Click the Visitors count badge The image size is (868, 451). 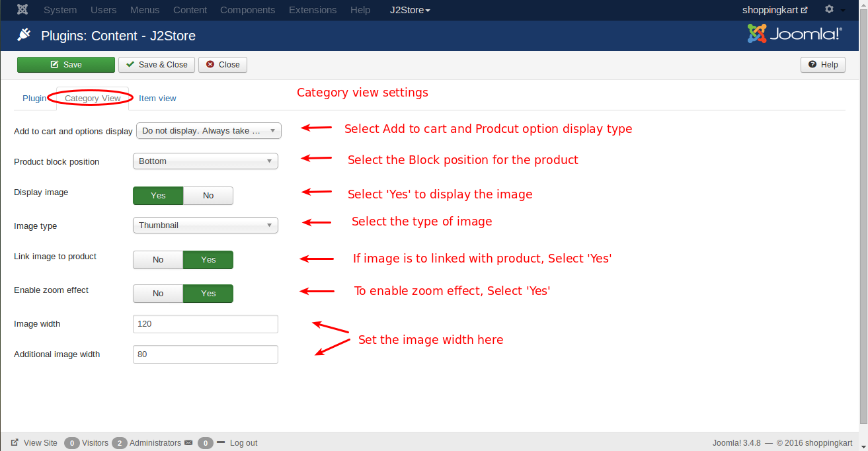click(x=72, y=443)
